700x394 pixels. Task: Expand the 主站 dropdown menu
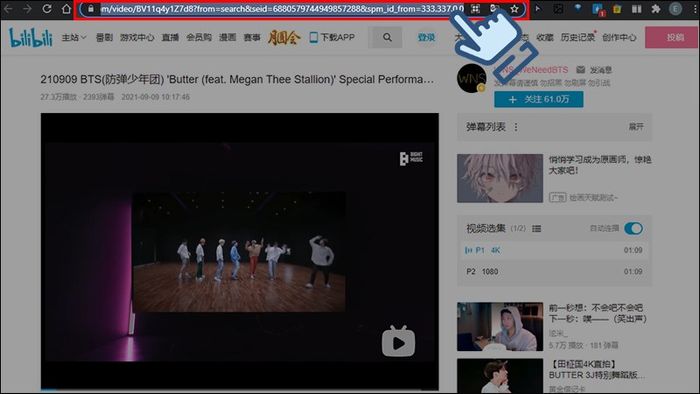(74, 37)
